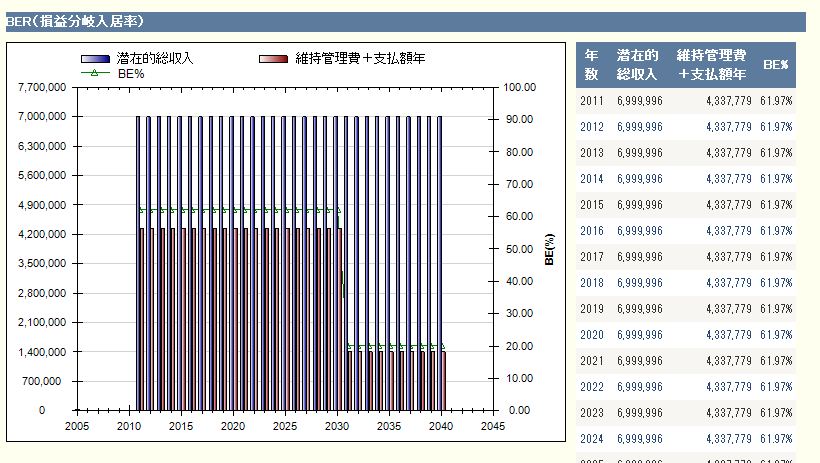The width and height of the screenshot is (820, 463).
Task: Click the BE(%) vertical axis title
Action: tap(549, 249)
